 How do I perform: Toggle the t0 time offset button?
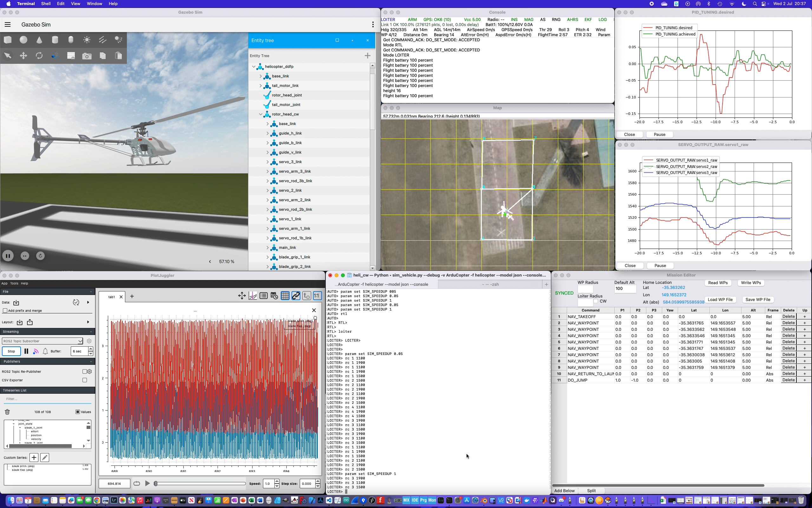[306, 296]
